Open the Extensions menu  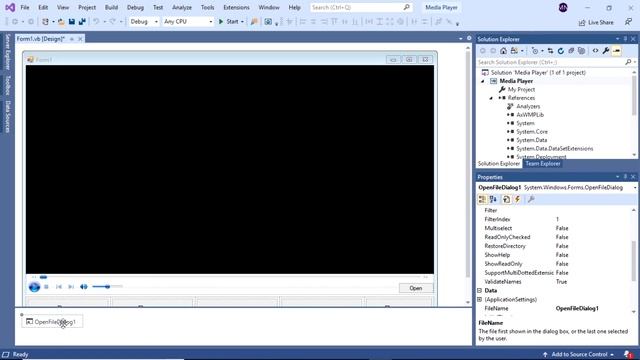click(236, 7)
